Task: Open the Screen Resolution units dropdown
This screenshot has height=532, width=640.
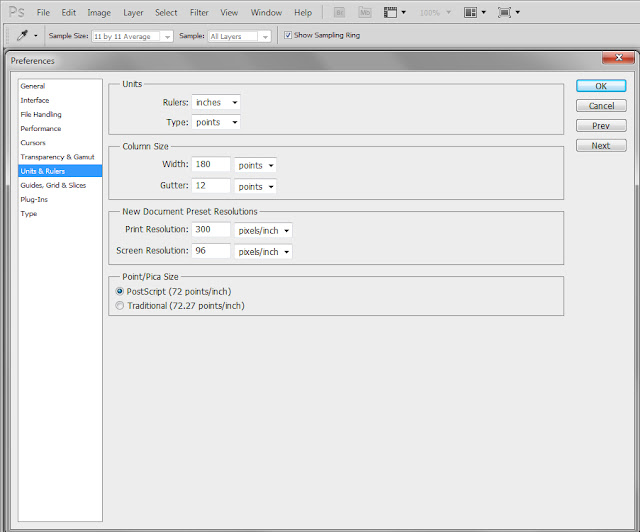Action: coord(263,252)
